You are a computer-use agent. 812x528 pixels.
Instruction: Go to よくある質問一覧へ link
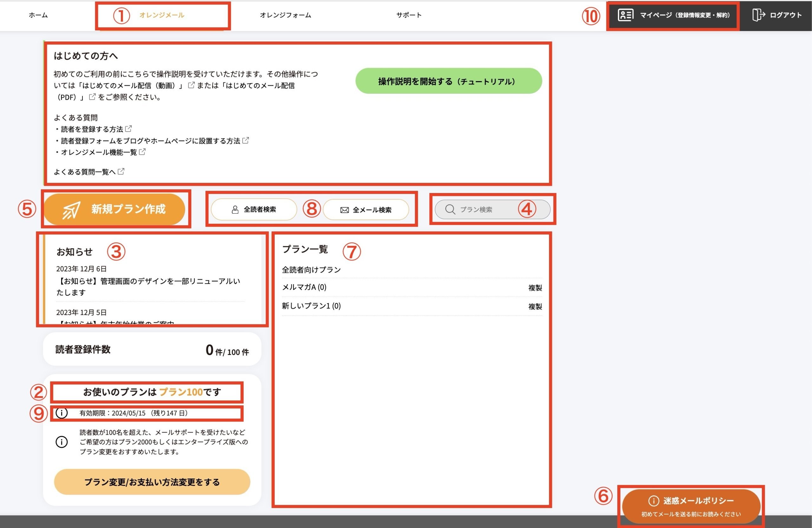click(85, 172)
